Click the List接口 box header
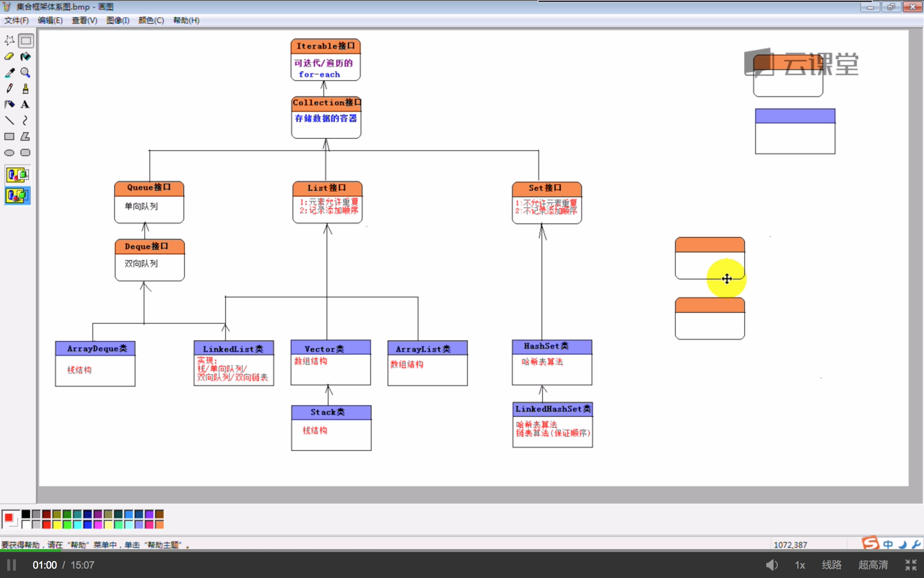Screen dimensions: 924x578 click(327, 188)
